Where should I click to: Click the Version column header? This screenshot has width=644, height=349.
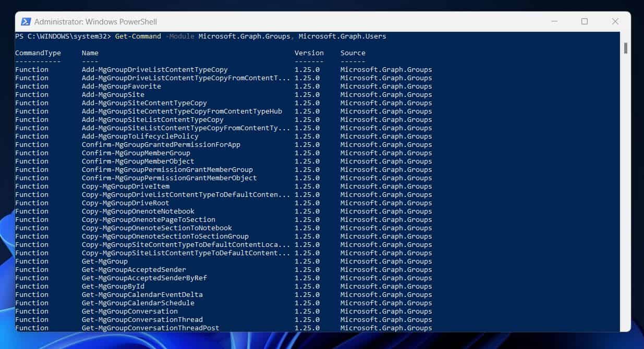pyautogui.click(x=309, y=53)
